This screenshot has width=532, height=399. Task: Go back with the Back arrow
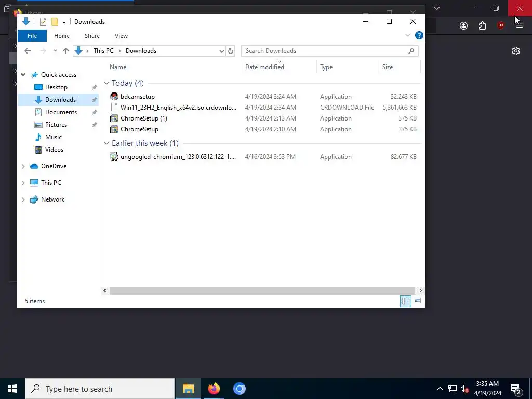tap(28, 51)
